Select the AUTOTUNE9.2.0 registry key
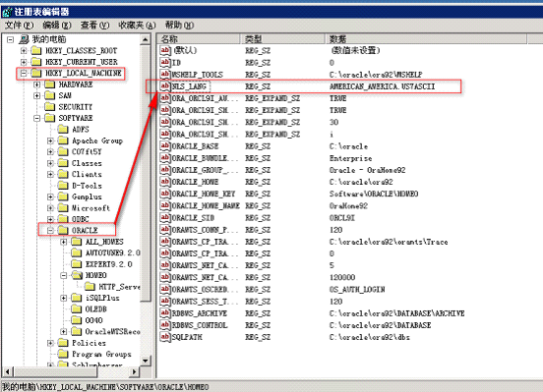 pos(112,252)
